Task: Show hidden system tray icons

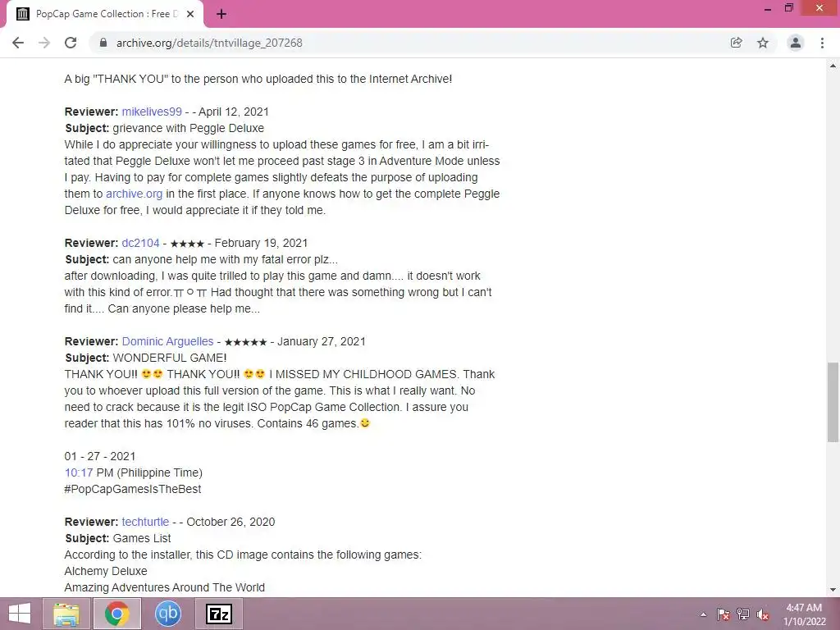Action: point(703,614)
